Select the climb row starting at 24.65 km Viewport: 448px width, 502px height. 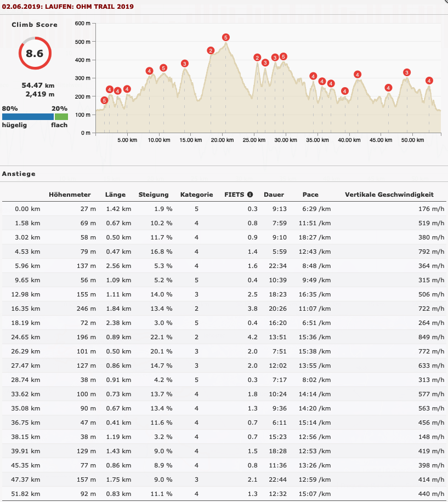pos(224,337)
